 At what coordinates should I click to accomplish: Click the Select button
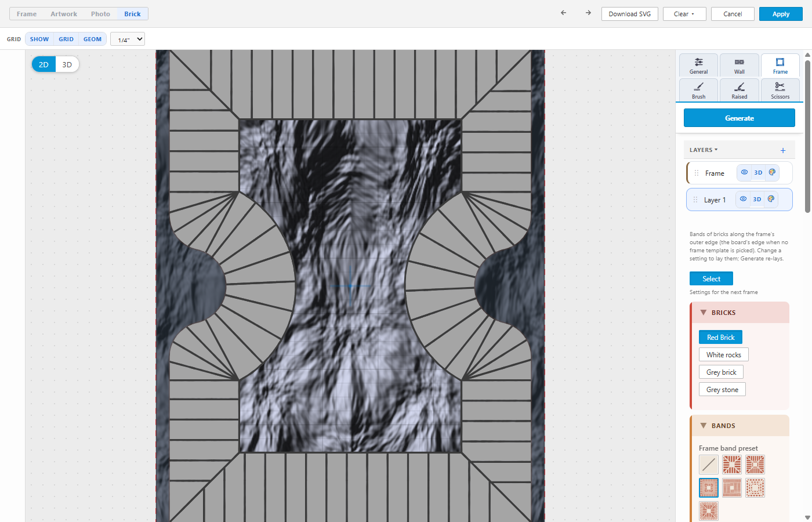711,278
